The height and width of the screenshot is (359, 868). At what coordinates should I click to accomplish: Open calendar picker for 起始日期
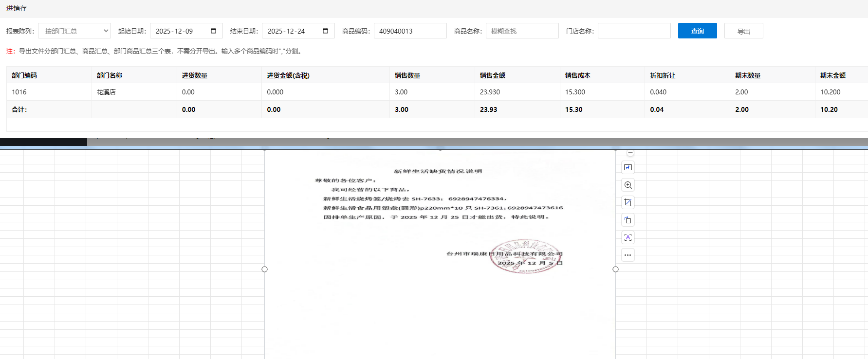point(213,31)
